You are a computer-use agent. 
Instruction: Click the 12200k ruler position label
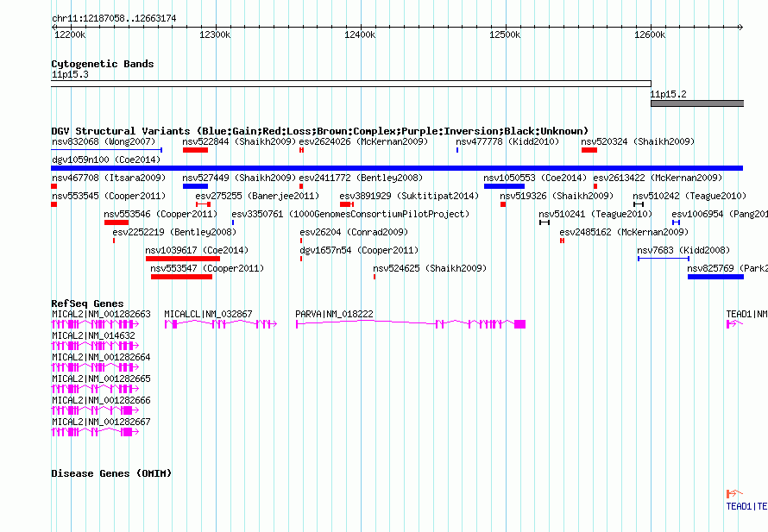[70, 34]
